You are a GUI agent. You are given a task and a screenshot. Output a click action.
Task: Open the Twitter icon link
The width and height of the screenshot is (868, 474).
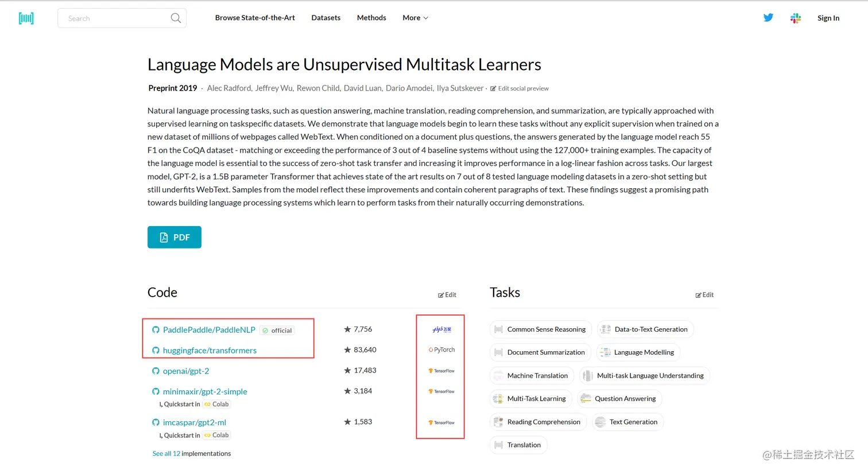pos(768,18)
